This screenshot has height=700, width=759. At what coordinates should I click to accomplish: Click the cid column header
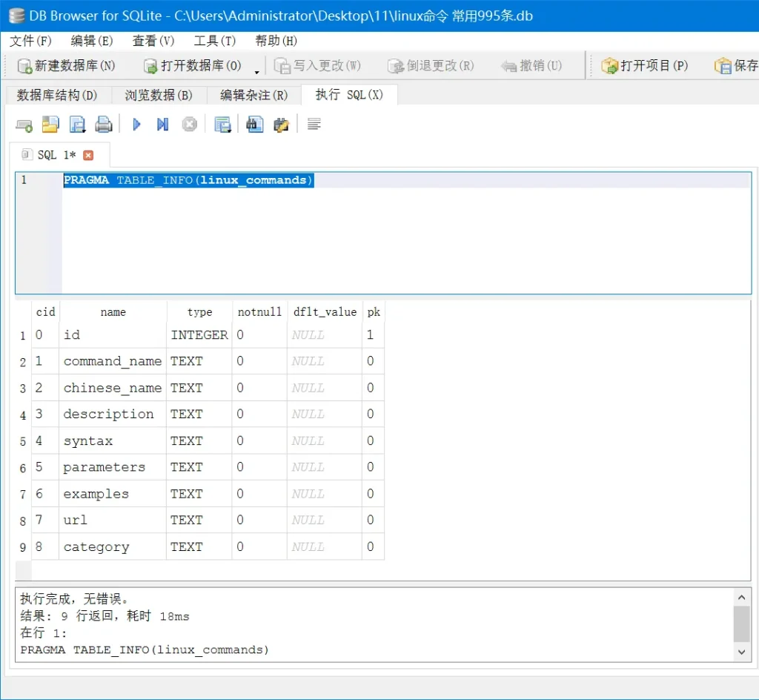point(45,312)
